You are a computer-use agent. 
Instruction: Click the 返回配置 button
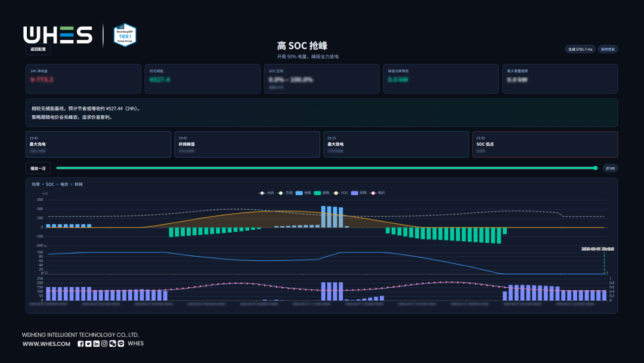(x=38, y=50)
